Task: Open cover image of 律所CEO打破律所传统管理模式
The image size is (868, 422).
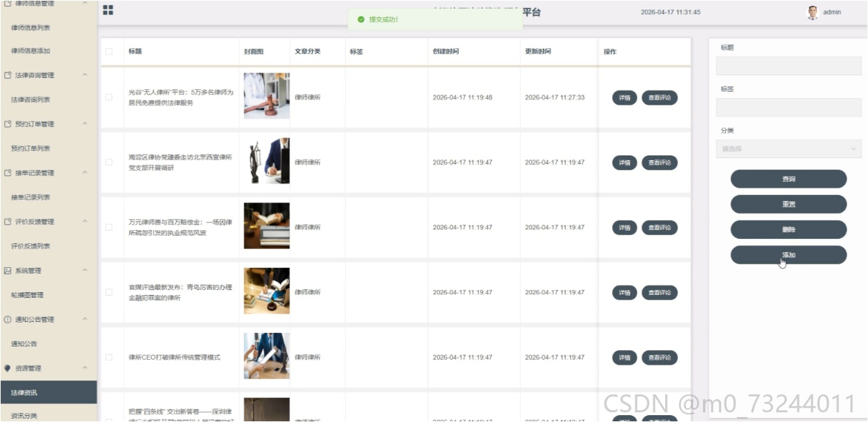Action: click(266, 356)
